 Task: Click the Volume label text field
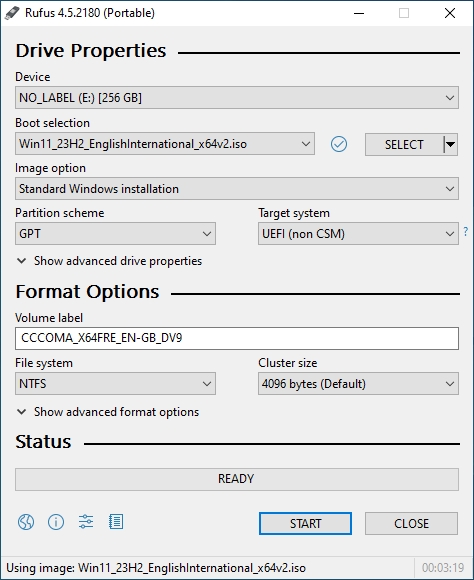tap(237, 338)
